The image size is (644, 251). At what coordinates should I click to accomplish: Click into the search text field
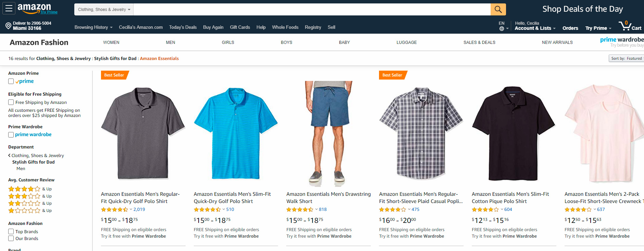coord(312,10)
